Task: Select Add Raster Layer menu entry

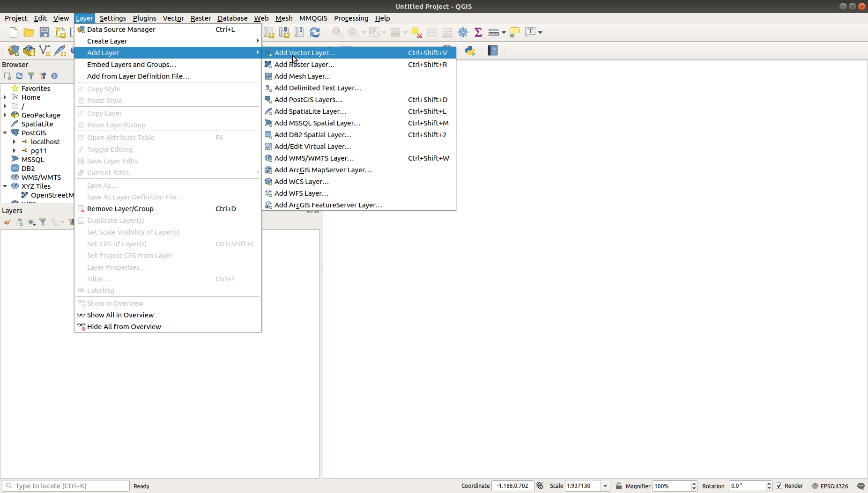Action: [x=304, y=65]
